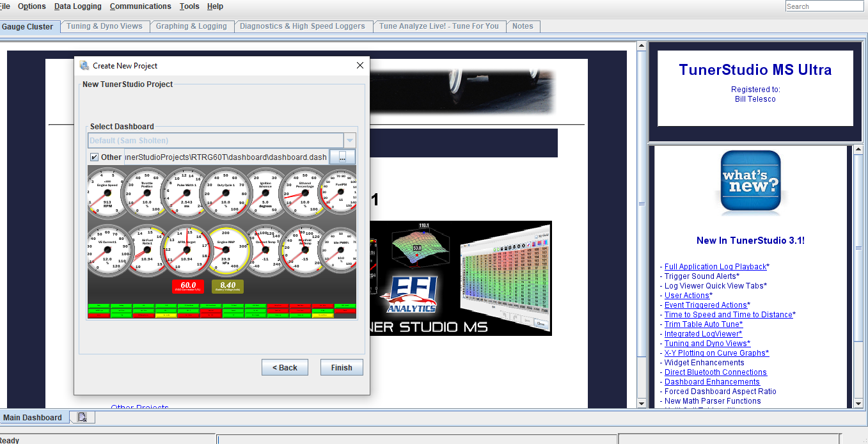
Task: Open the Integrated LogViewer link
Action: [x=702, y=334]
